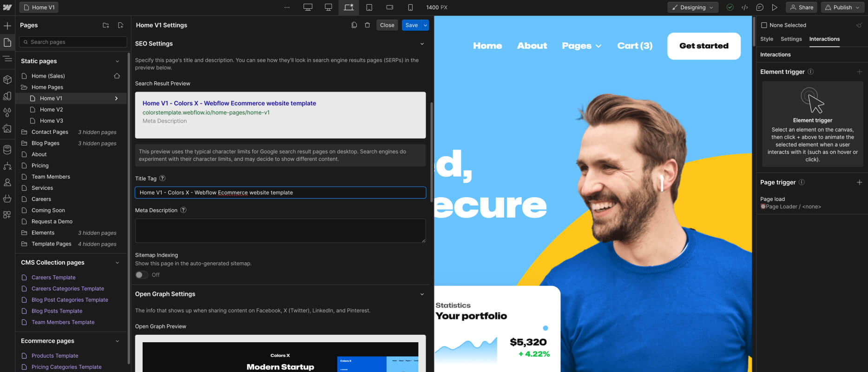The height and width of the screenshot is (372, 868).
Task: Tick the None Selected checkbox
Action: 764,25
